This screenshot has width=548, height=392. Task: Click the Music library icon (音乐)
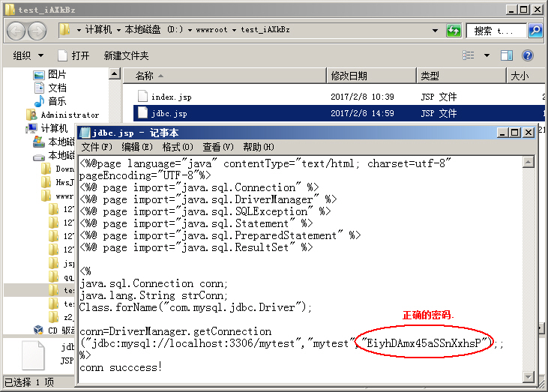(39, 101)
